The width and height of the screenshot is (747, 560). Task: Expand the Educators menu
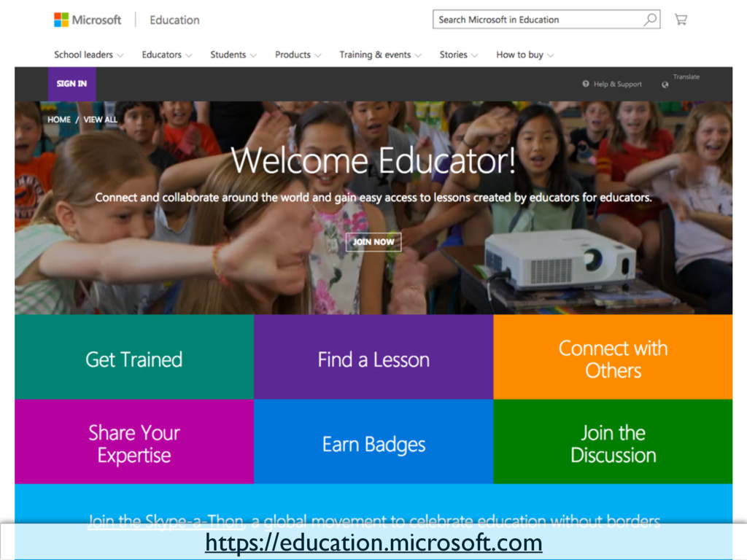(x=167, y=55)
